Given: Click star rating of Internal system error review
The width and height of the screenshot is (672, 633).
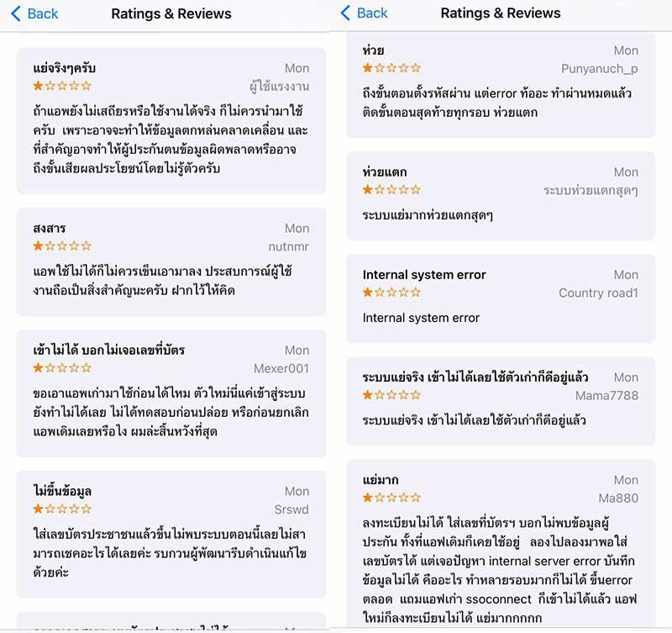Looking at the screenshot, I should coord(391,293).
